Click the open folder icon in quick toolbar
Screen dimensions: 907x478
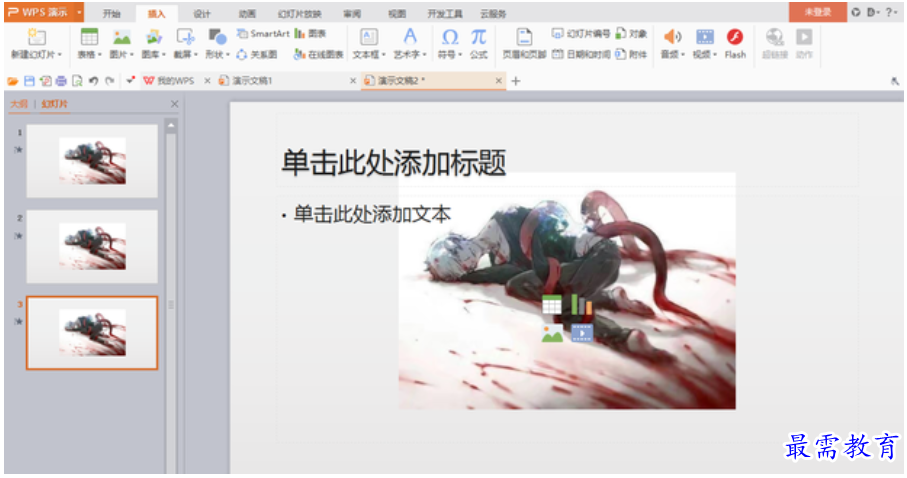(x=13, y=81)
